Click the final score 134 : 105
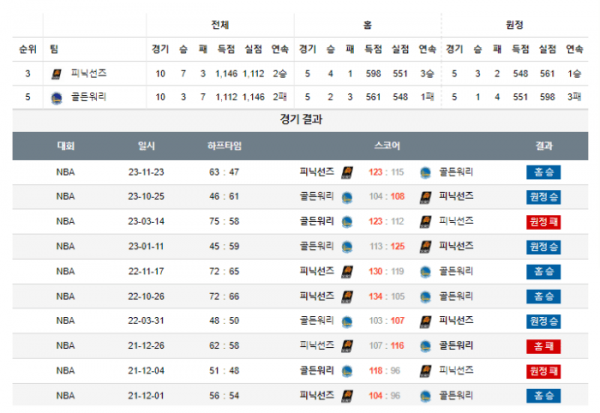This screenshot has width=600, height=413. [386, 297]
